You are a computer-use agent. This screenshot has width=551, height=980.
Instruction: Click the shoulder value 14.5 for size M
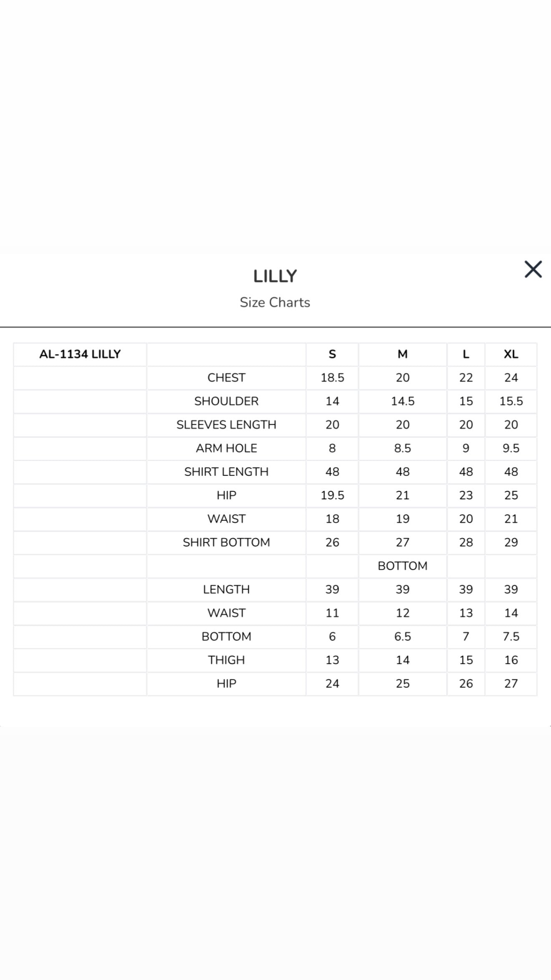click(x=402, y=401)
